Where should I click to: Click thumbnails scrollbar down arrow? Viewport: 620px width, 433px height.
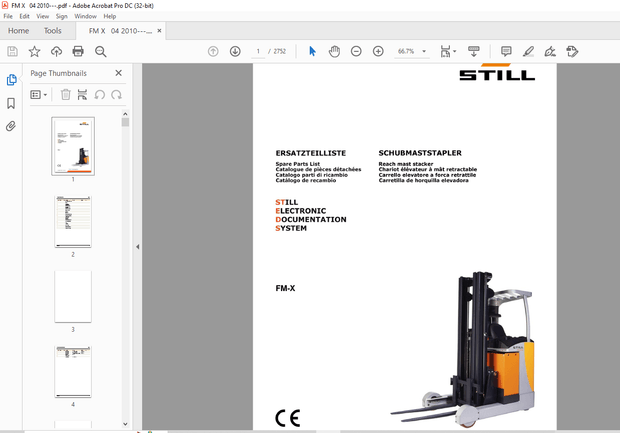125,424
